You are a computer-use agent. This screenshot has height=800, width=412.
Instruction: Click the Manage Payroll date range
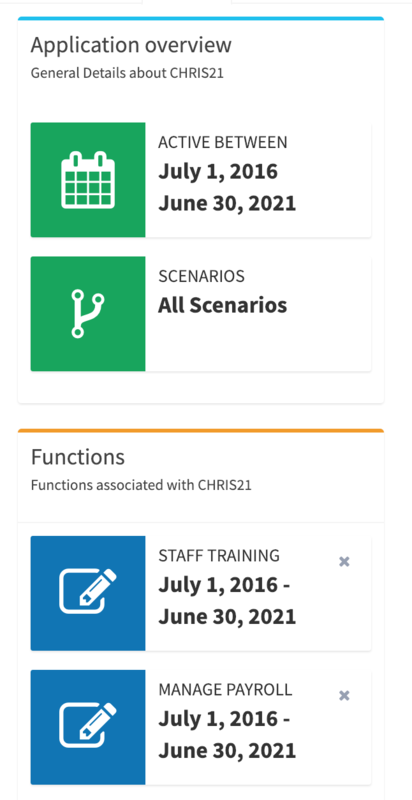(227, 735)
